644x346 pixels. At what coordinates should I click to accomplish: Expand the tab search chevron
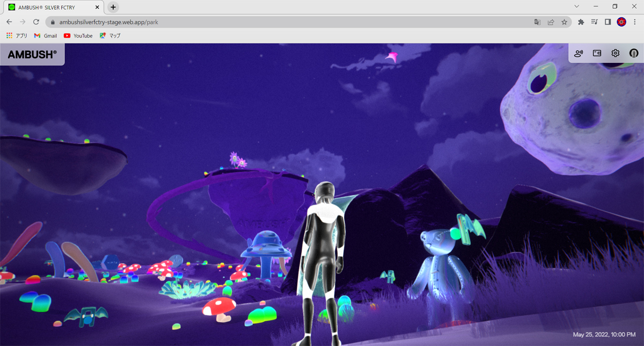coord(577,6)
